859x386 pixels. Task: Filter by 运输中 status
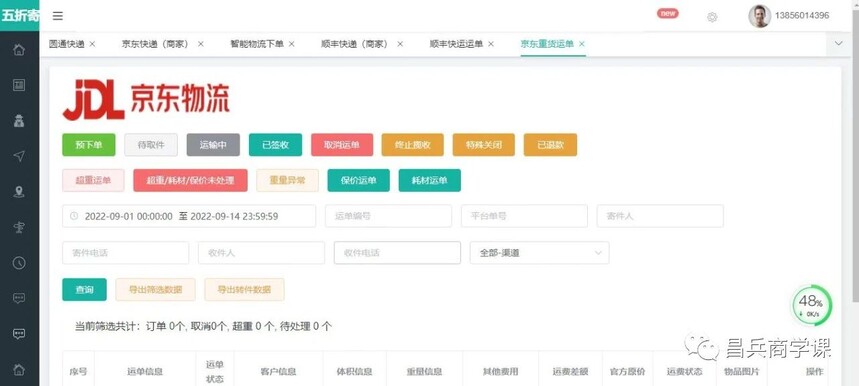[213, 145]
